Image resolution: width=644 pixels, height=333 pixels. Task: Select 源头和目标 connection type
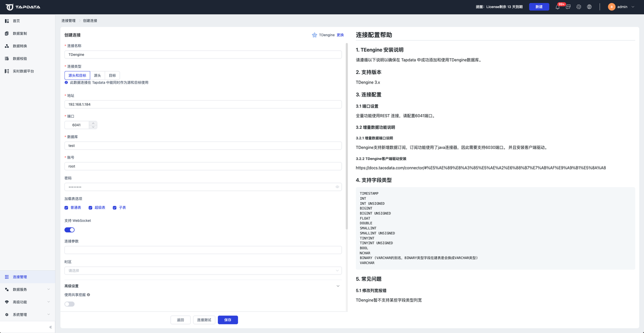pos(77,75)
